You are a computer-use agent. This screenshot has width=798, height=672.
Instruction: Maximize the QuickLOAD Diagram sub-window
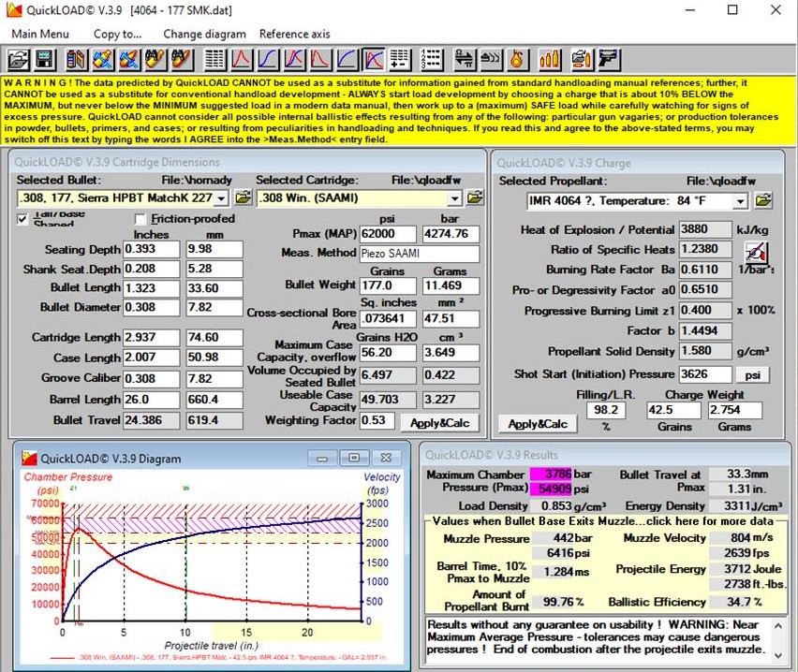tap(354, 459)
